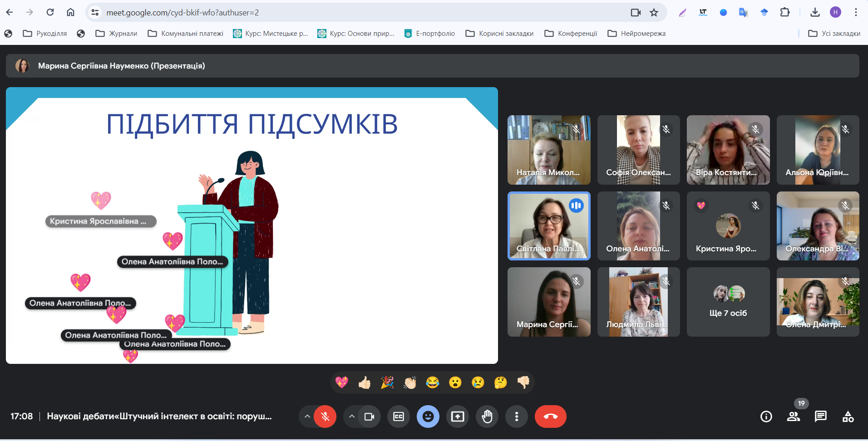Open the activities panel icon
Viewport: 868px width, 441px height.
click(848, 416)
